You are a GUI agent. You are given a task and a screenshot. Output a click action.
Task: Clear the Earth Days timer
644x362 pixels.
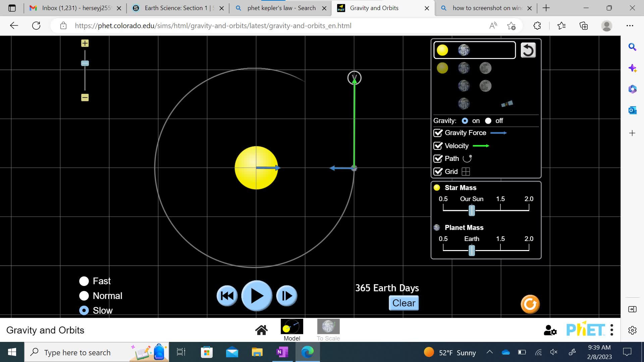point(404,303)
